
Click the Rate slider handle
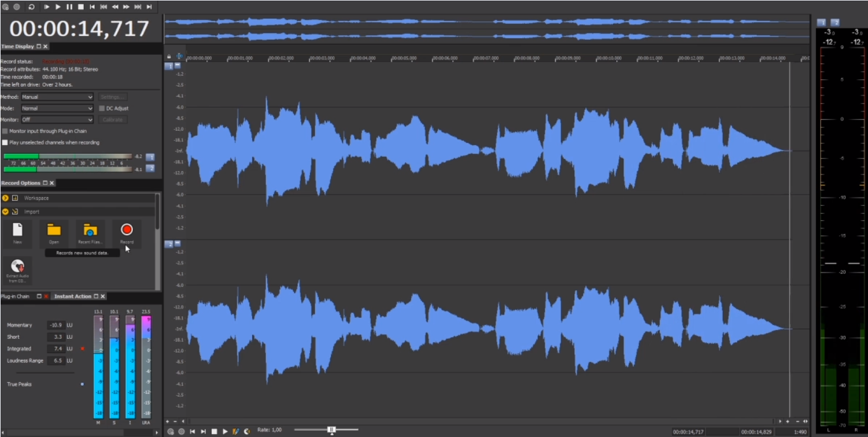tap(331, 429)
